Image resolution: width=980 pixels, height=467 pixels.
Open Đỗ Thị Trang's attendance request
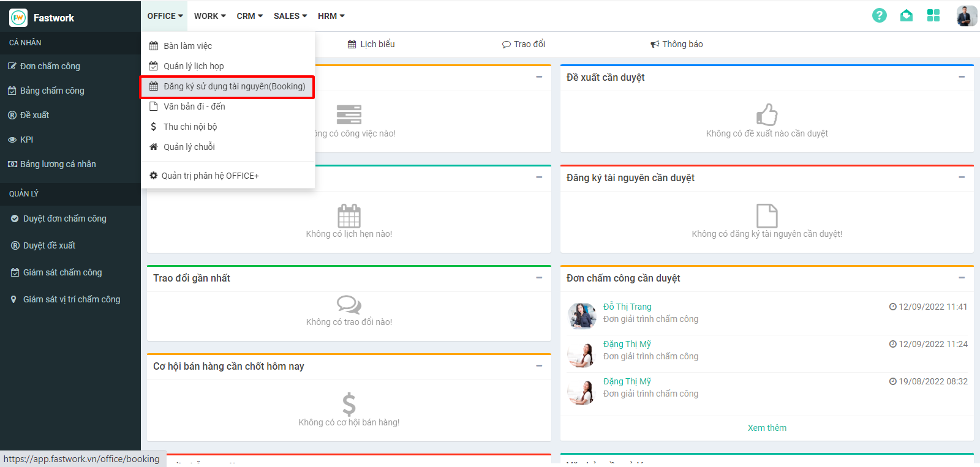coord(627,307)
